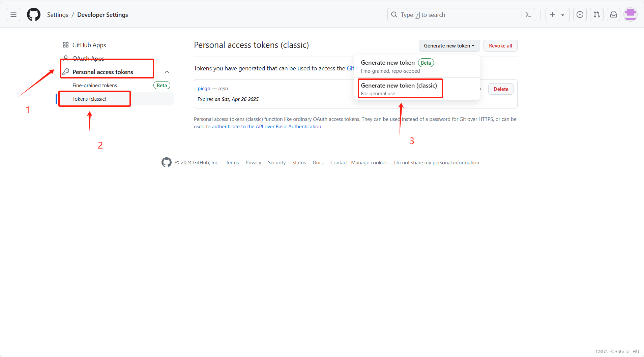The height and width of the screenshot is (357, 644).
Task: Click Manage cookies in footer
Action: tap(369, 163)
